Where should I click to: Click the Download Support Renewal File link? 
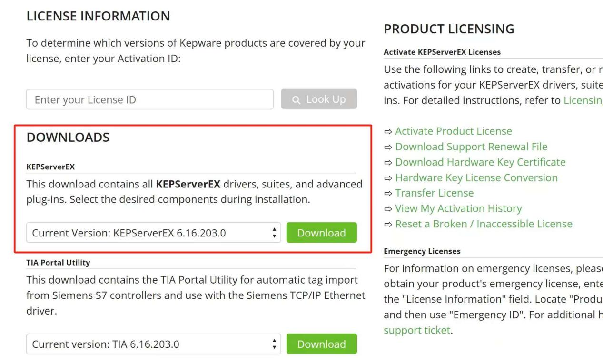(x=471, y=147)
